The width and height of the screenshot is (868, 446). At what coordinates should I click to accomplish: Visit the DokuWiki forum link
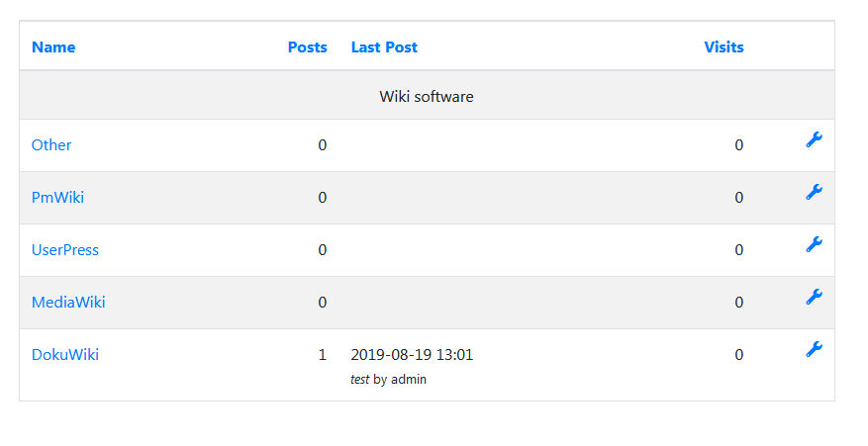click(x=64, y=355)
